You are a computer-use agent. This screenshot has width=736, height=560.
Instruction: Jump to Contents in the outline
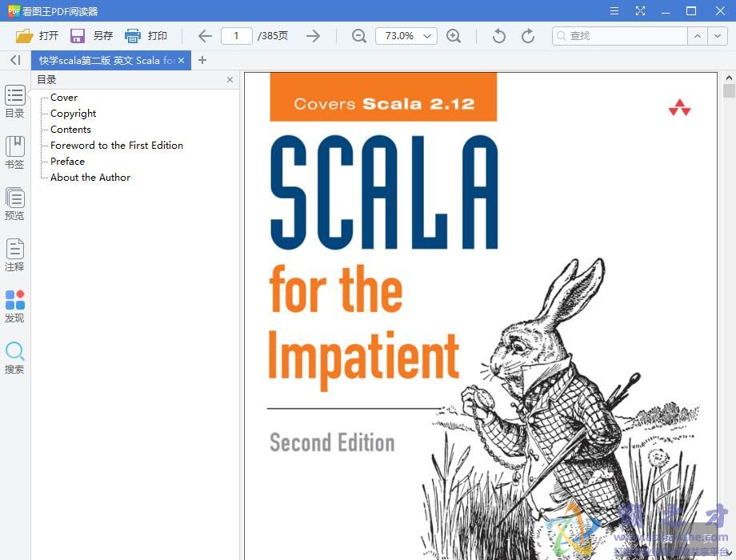click(x=71, y=129)
